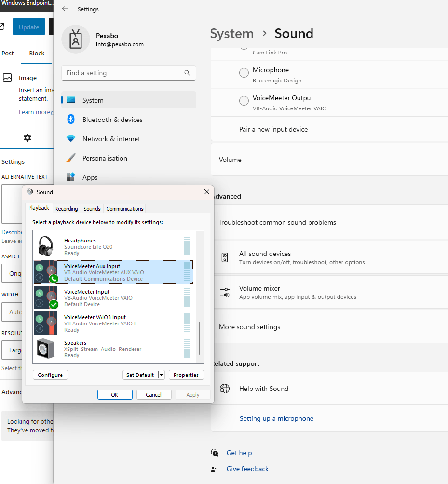Switch to the Sounds tab

point(92,209)
